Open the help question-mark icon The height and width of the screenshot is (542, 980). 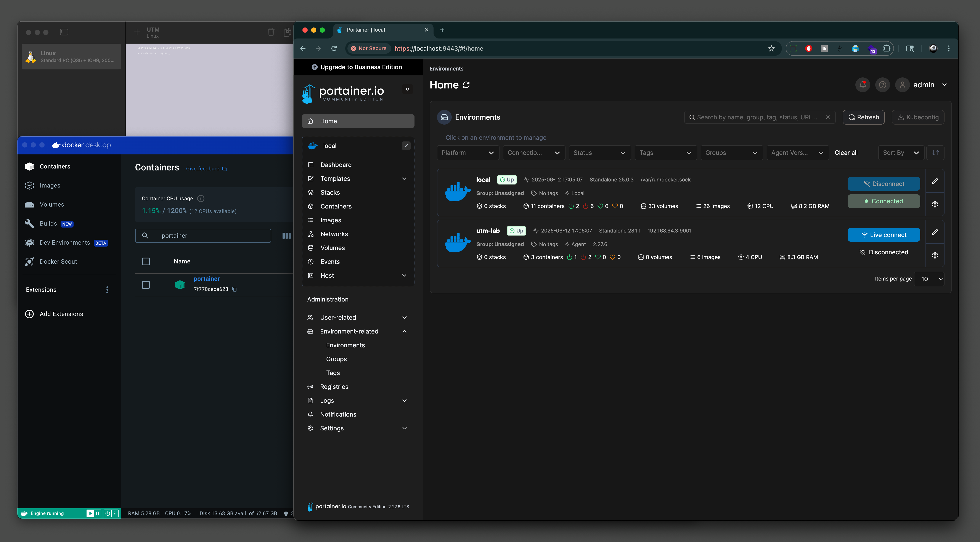click(x=882, y=85)
